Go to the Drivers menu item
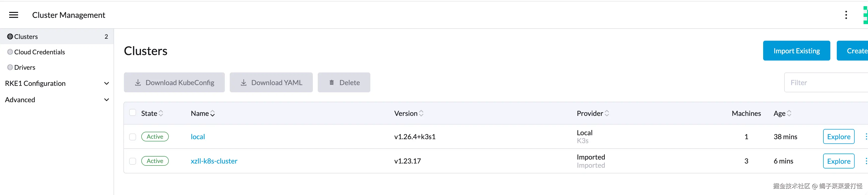This screenshot has width=868, height=195. point(25,67)
